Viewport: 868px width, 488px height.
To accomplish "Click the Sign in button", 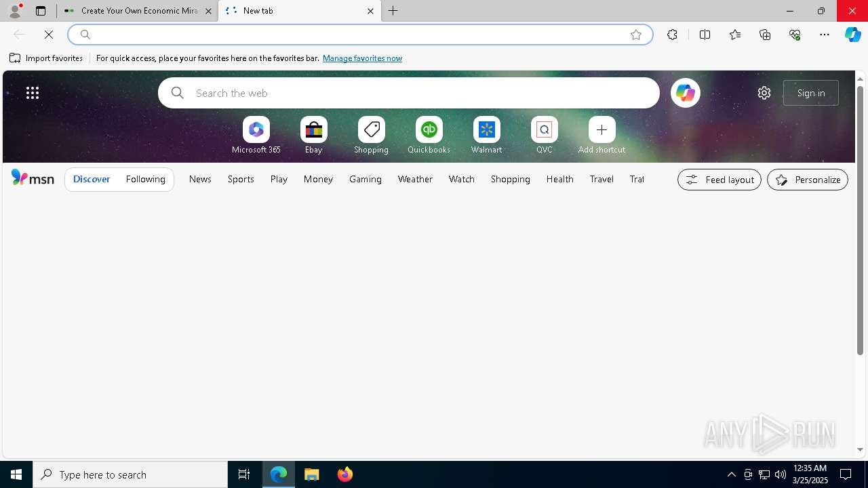I will tap(811, 93).
